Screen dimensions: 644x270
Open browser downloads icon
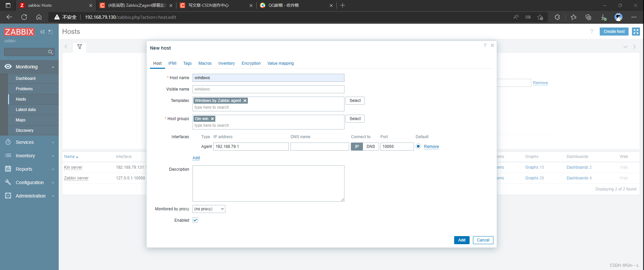click(603, 17)
